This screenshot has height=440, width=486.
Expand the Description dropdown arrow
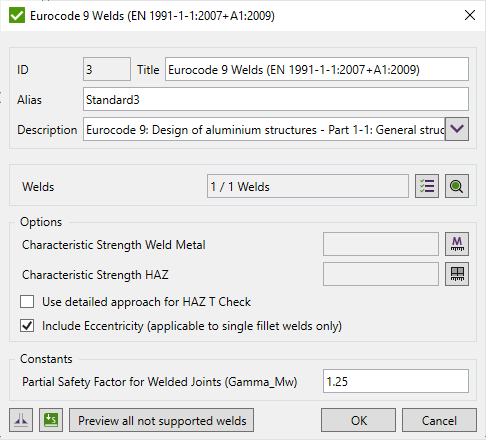457,129
